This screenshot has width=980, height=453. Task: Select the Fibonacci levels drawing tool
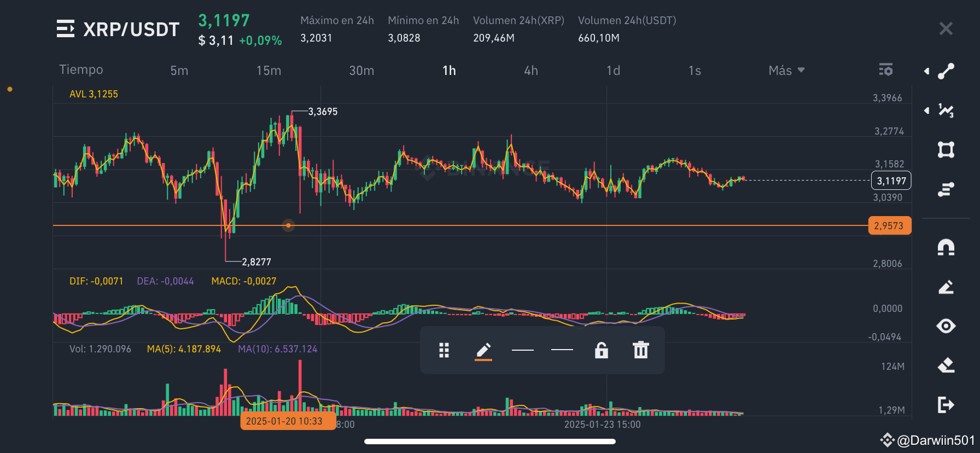[946, 189]
